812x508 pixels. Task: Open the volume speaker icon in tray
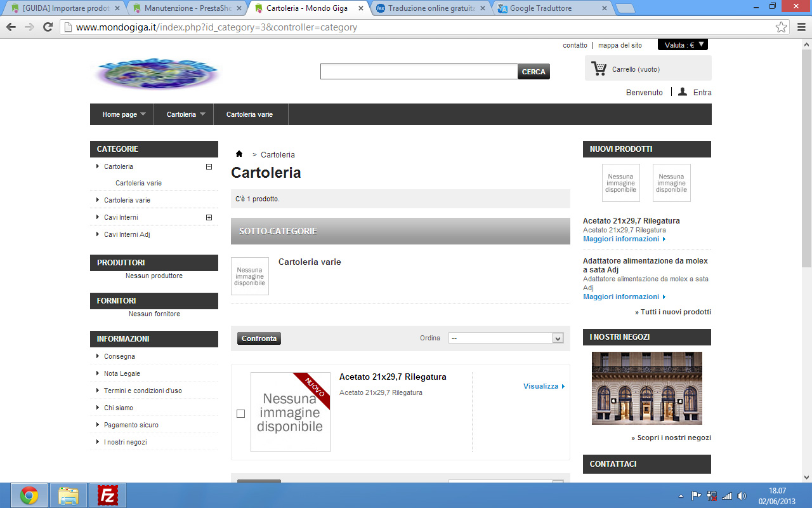742,496
